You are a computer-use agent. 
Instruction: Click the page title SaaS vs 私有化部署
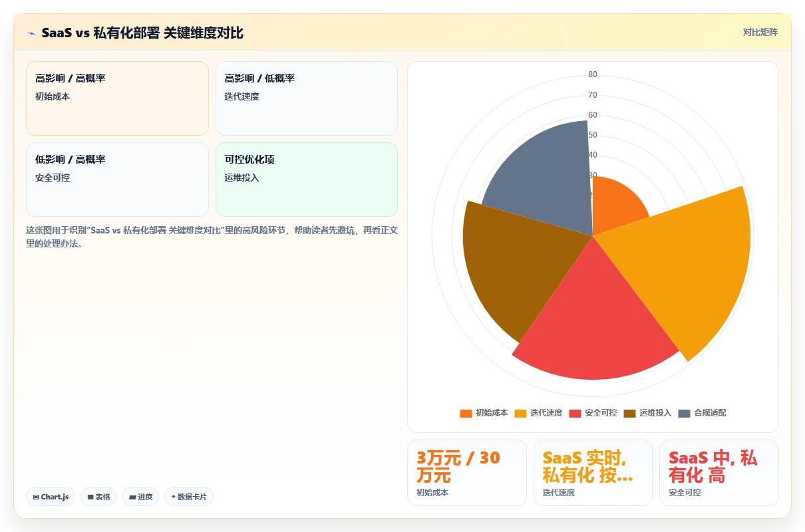pos(142,33)
